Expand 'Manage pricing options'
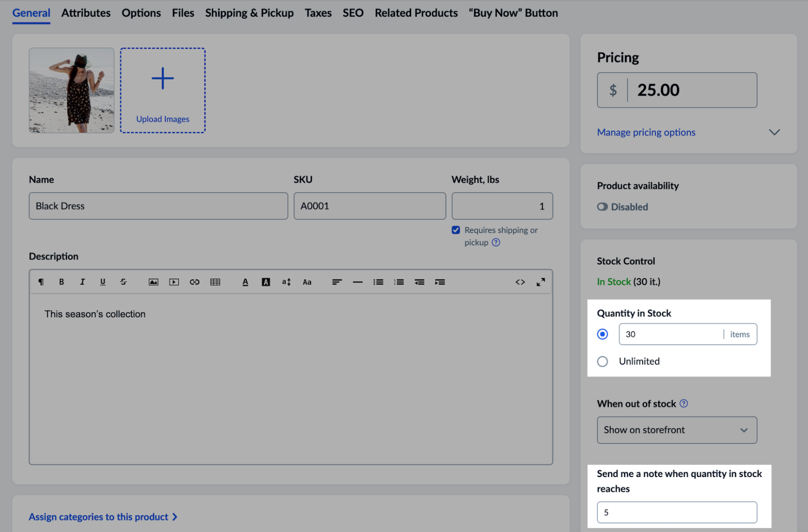 click(646, 132)
